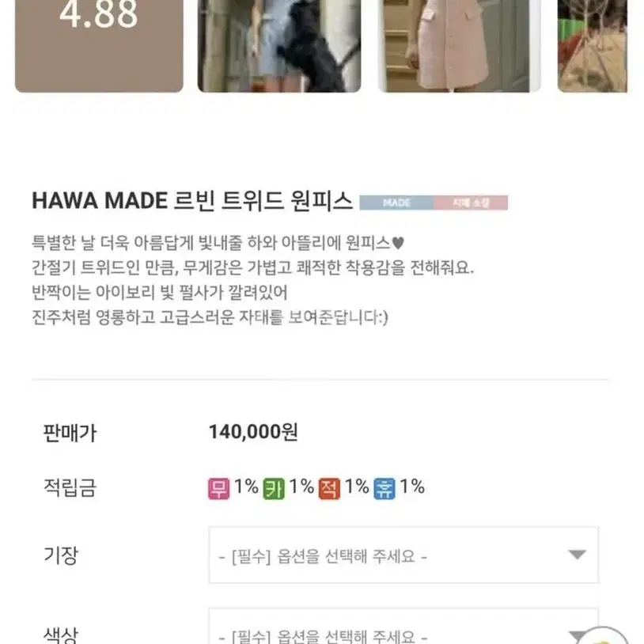
Task: Tap the 4.88 rating score box
Action: click(99, 46)
